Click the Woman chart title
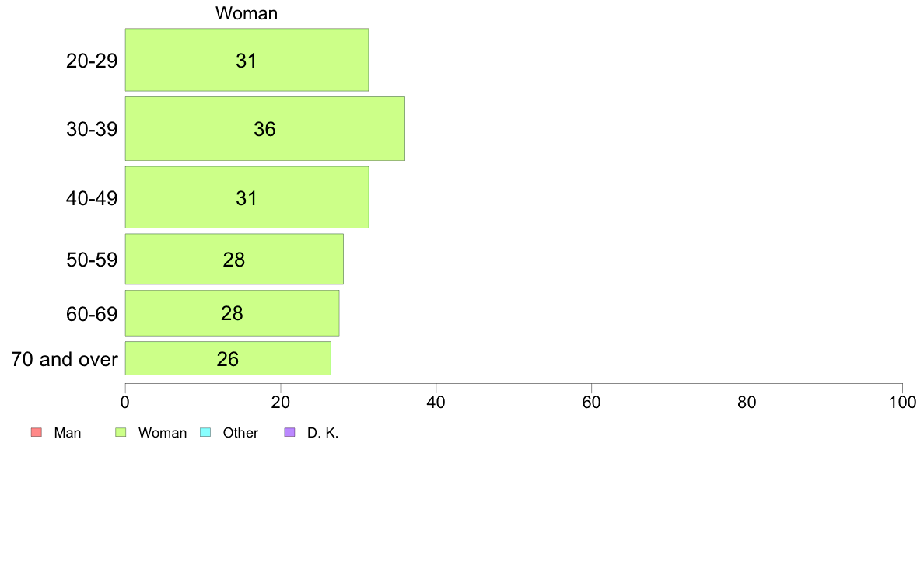Image resolution: width=924 pixels, height=572 pixels. 247,13
